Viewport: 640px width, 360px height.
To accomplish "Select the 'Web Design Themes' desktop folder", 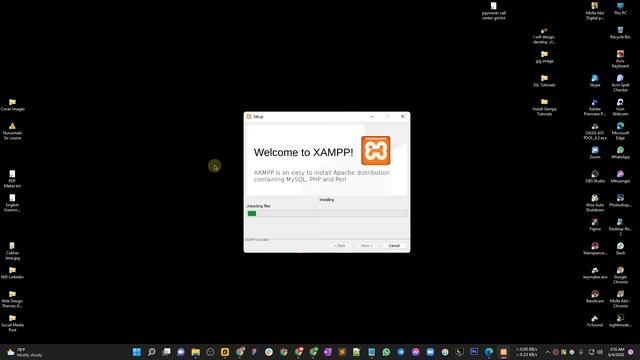I will 12,299.
